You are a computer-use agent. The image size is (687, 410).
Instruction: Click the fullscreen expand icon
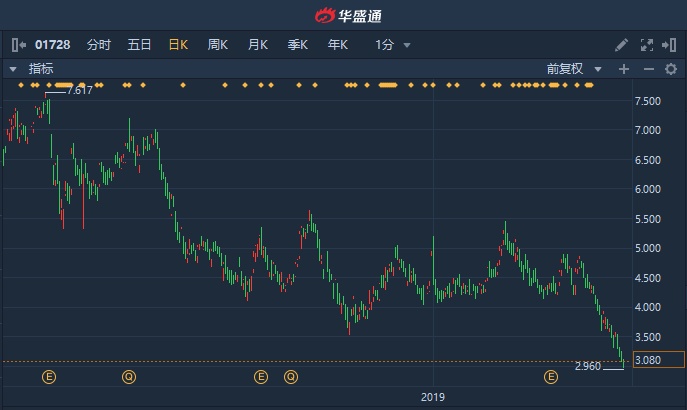point(645,45)
